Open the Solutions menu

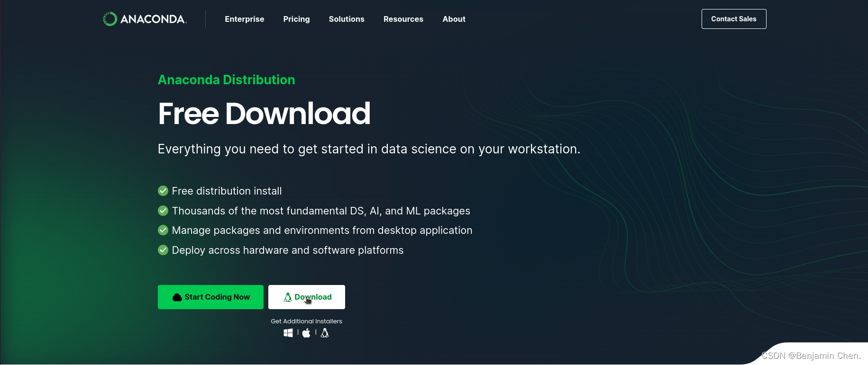pyautogui.click(x=347, y=19)
